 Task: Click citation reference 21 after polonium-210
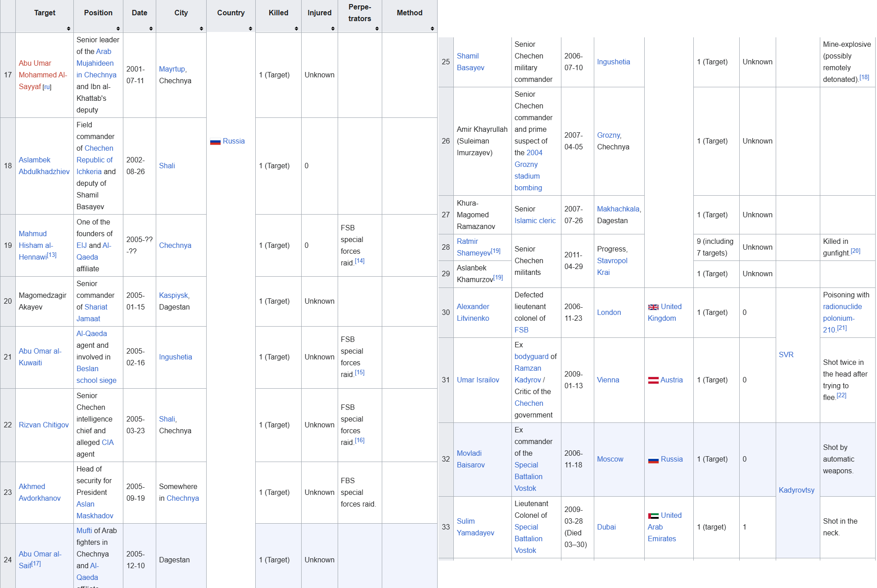click(841, 328)
